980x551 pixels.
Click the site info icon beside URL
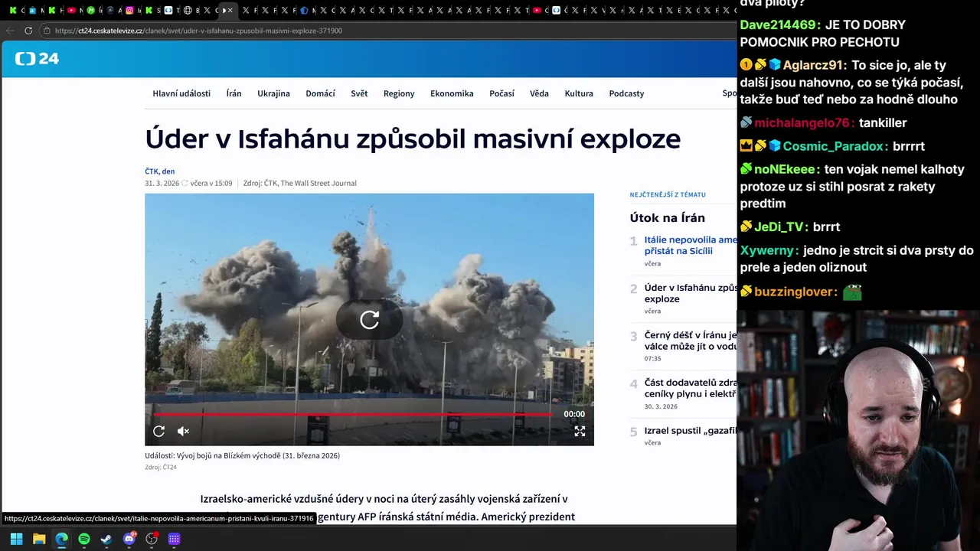click(47, 31)
